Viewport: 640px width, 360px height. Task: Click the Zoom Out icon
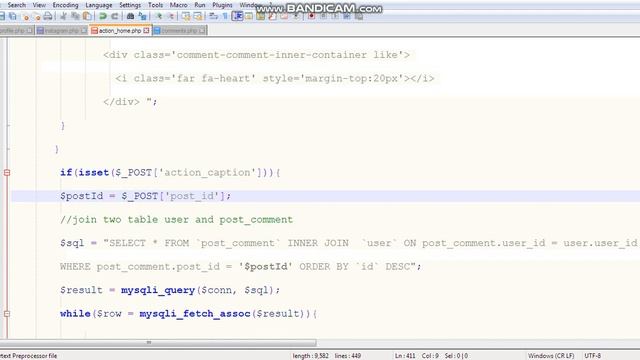[x=171, y=16]
